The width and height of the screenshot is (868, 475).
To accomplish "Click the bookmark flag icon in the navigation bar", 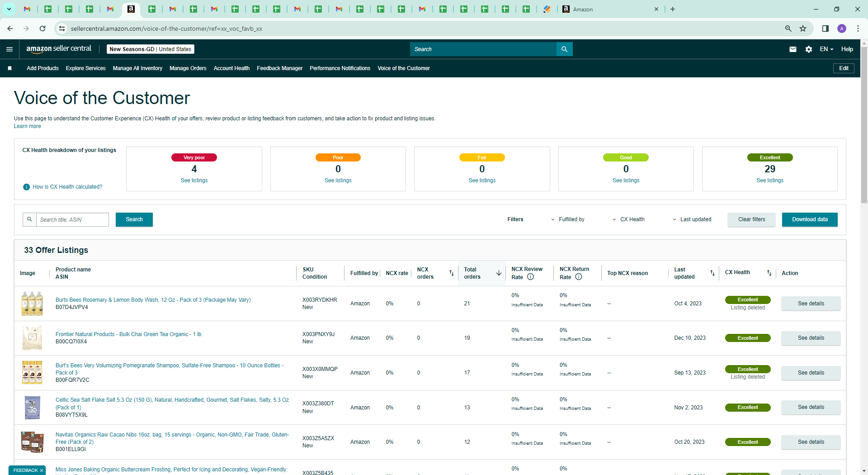I will click(9, 68).
